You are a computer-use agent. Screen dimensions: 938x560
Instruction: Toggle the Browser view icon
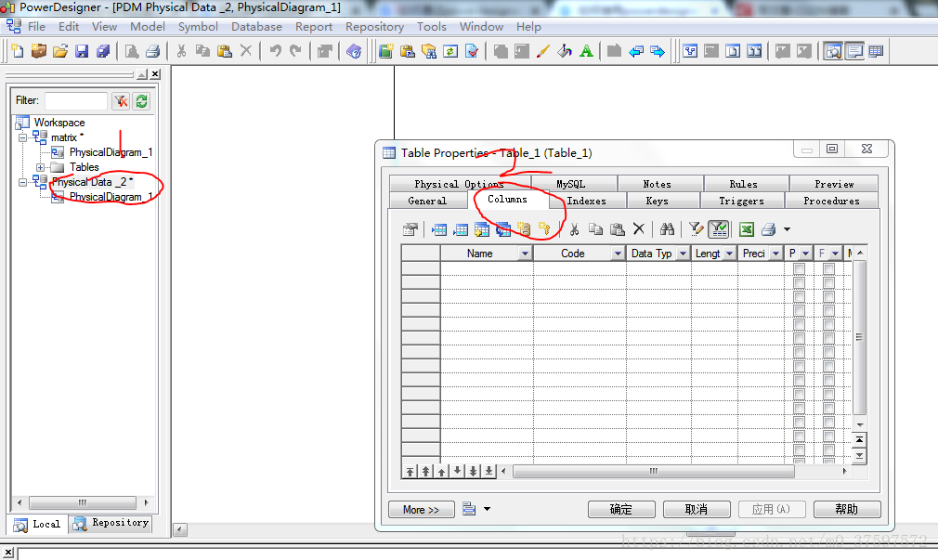pyautogui.click(x=833, y=51)
